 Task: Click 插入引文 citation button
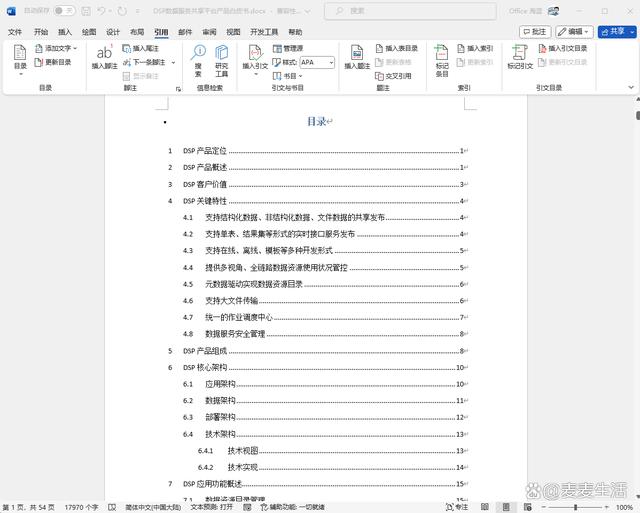pyautogui.click(x=255, y=60)
